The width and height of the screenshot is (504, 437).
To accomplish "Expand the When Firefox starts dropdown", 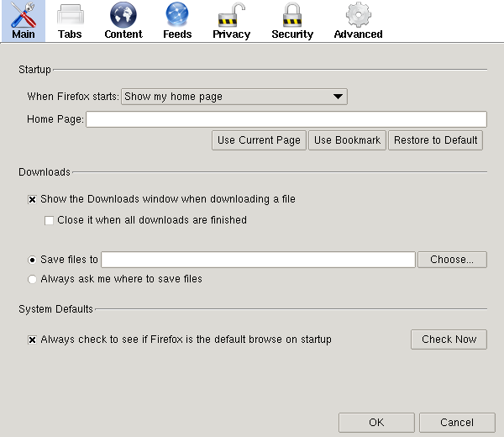I will point(234,97).
